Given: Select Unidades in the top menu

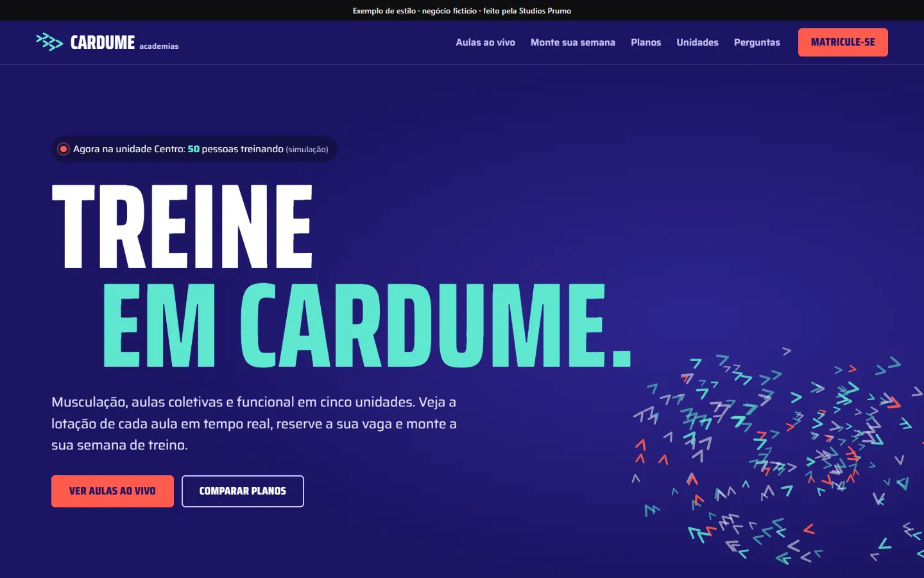Looking at the screenshot, I should (697, 42).
